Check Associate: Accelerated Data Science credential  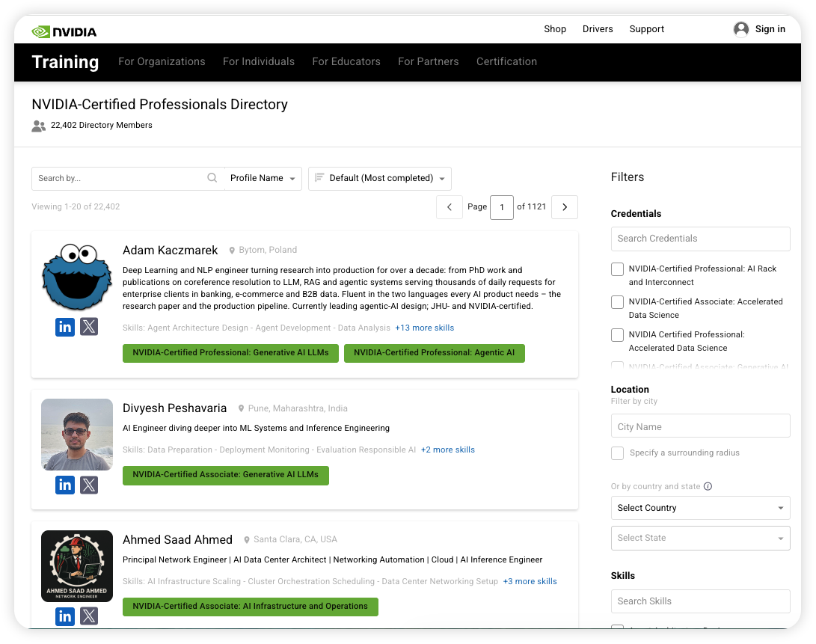617,302
